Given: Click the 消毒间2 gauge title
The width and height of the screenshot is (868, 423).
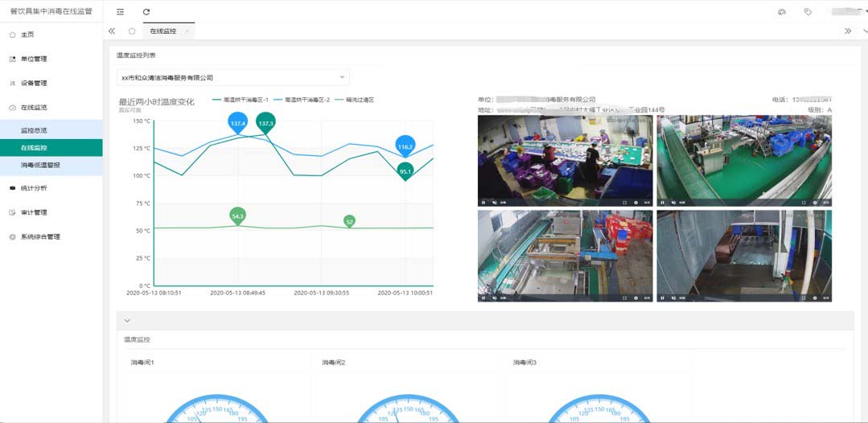Looking at the screenshot, I should tap(334, 363).
